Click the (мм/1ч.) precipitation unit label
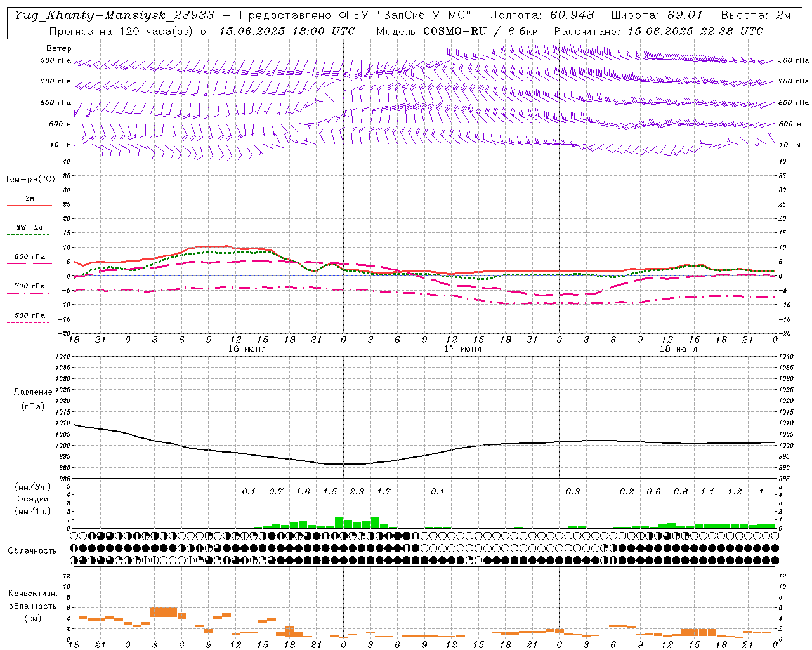 (33, 510)
